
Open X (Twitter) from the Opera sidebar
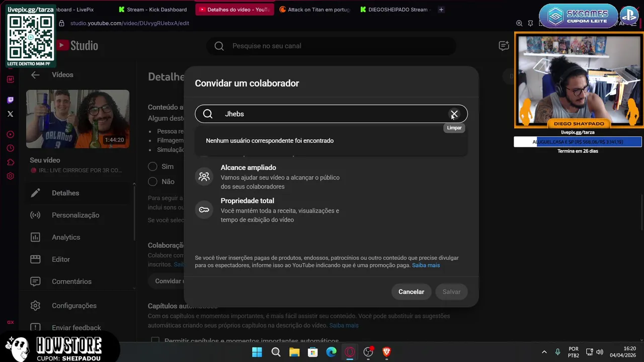coord(10,114)
